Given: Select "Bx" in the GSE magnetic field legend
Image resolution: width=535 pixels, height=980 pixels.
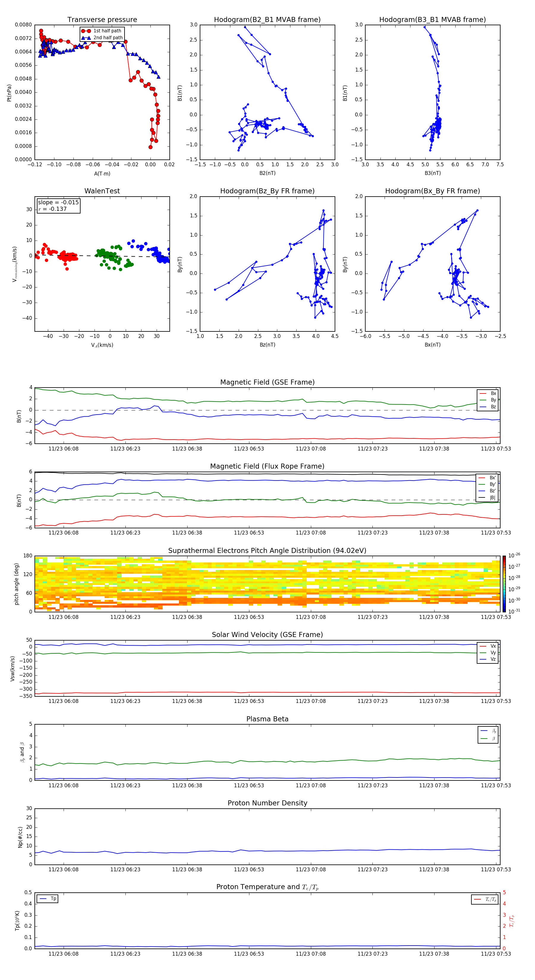Looking at the screenshot, I should [493, 393].
